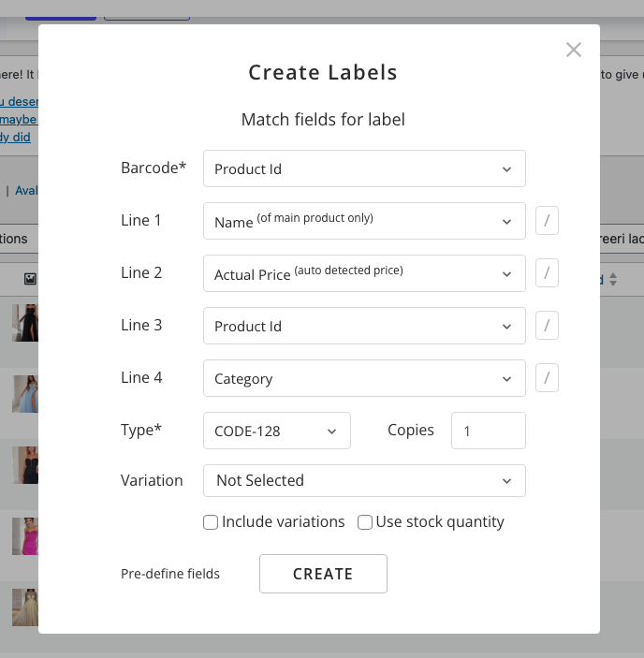
Task: Click the slash icon beside Line 2
Action: pyautogui.click(x=547, y=273)
